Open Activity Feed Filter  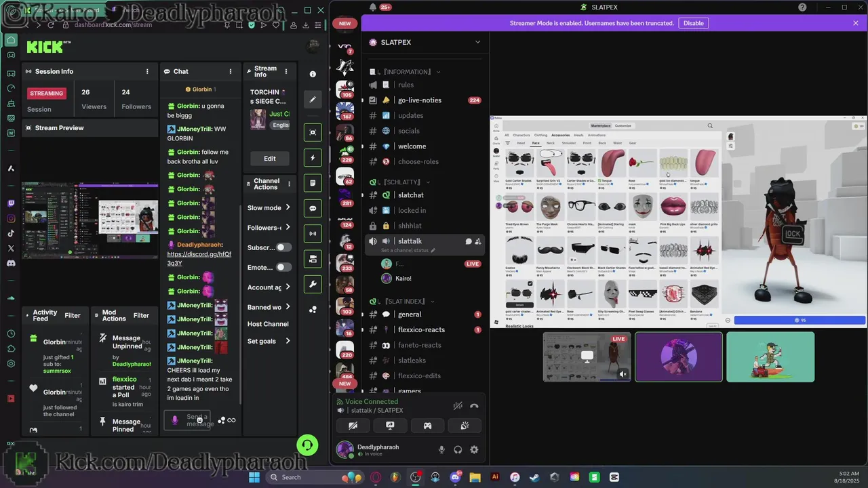click(73, 316)
